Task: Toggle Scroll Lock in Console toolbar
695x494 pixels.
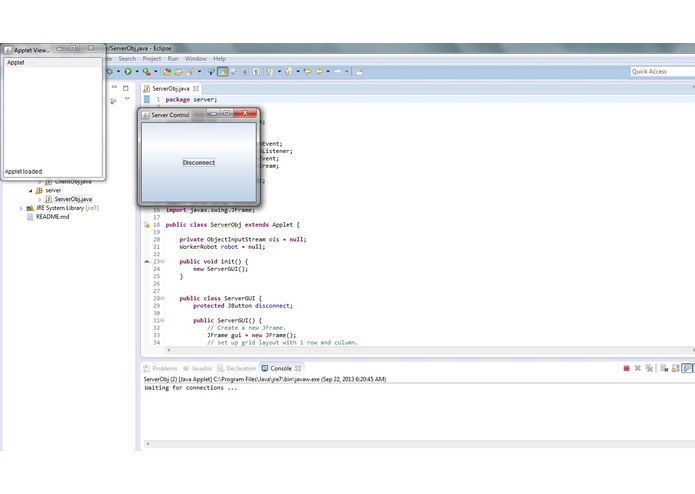Action: [x=675, y=368]
